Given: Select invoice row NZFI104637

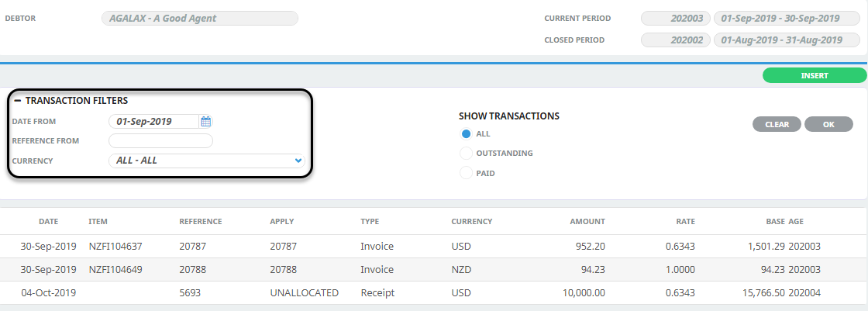Looking at the screenshot, I should (x=434, y=246).
